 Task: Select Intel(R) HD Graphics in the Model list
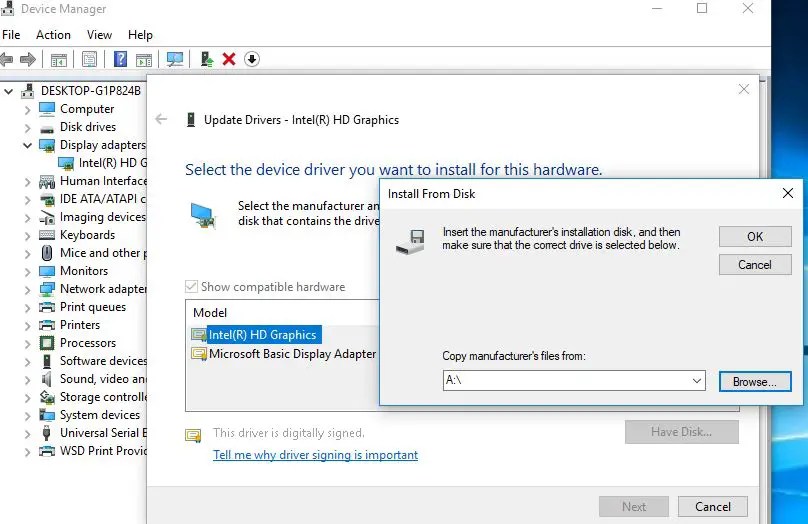(263, 335)
